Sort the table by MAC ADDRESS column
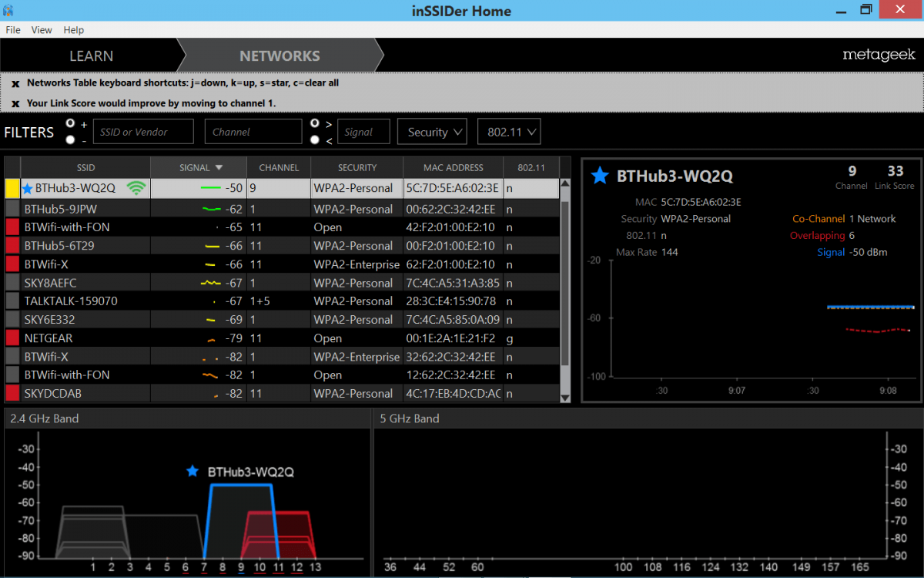The height and width of the screenshot is (578, 924). pyautogui.click(x=454, y=167)
